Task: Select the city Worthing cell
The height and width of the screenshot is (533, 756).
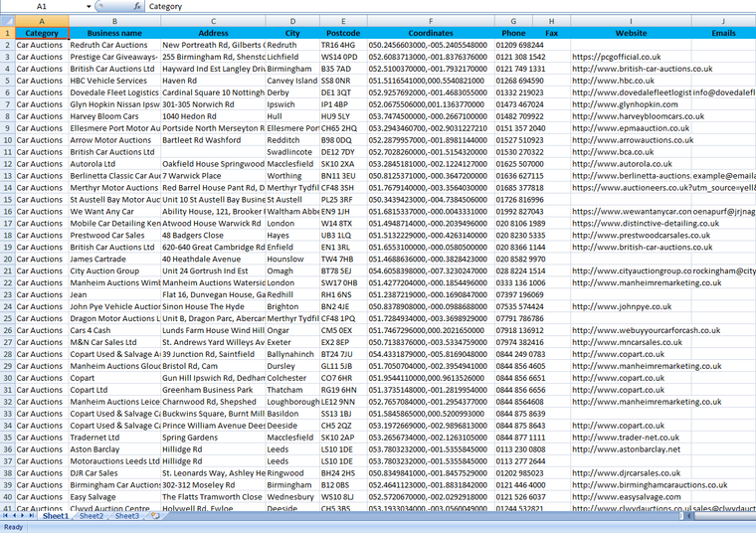Action: (x=292, y=176)
